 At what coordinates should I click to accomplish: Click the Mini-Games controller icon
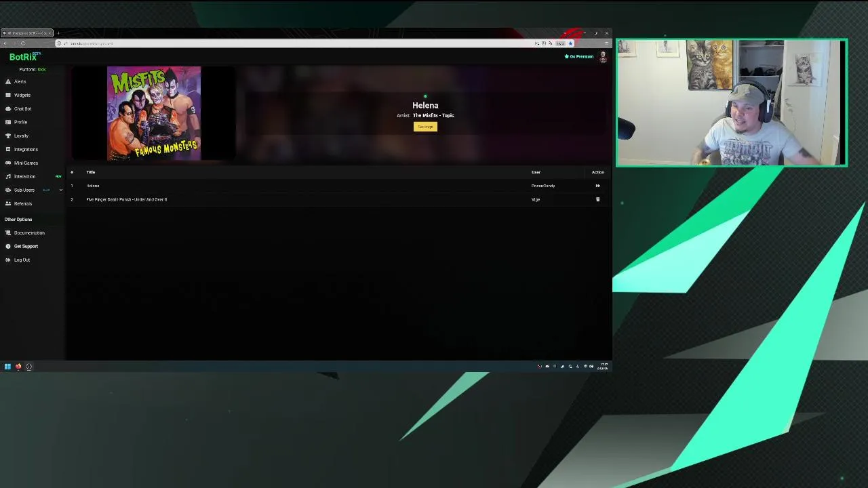tap(8, 163)
